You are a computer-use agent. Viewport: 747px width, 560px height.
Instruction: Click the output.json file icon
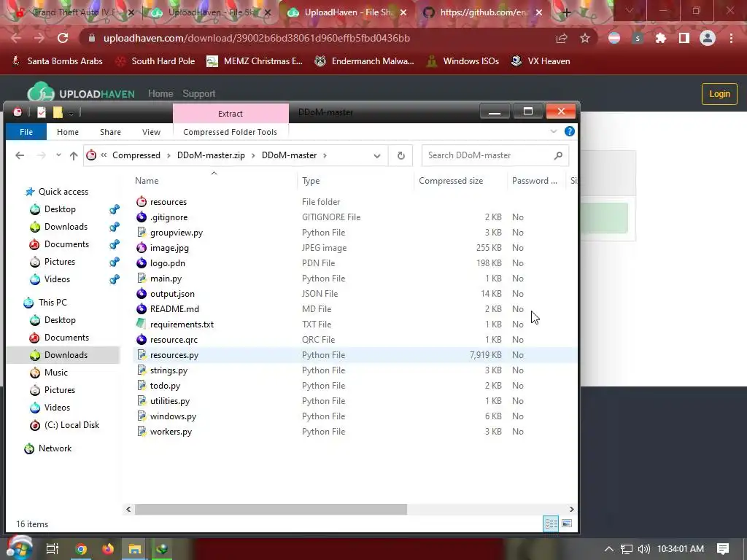tap(142, 294)
